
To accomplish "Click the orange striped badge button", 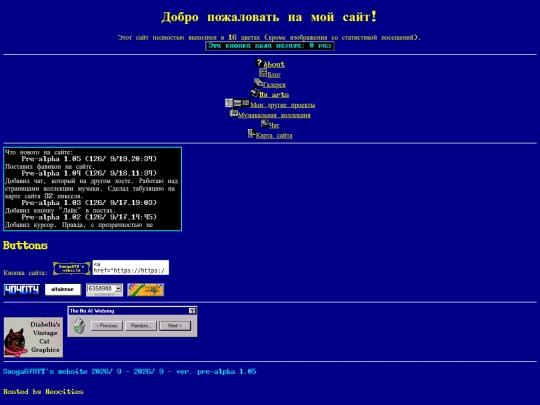I will (x=146, y=290).
